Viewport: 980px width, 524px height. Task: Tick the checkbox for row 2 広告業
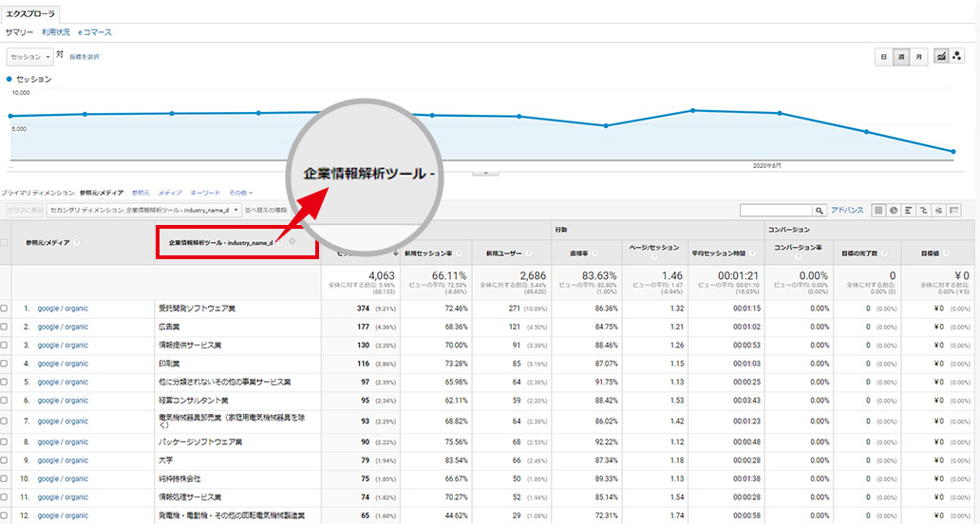tap(5, 327)
